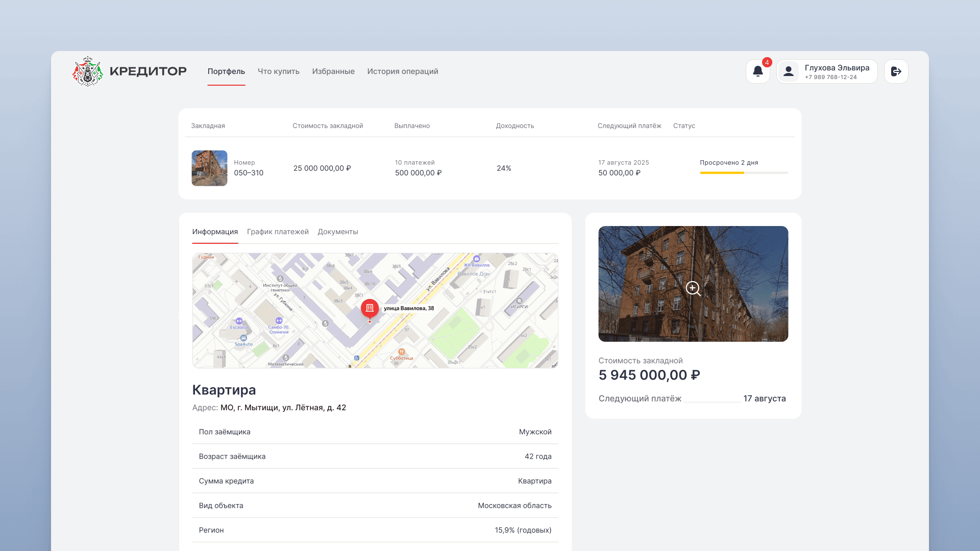980x551 pixels.
Task: Open the Портфель menu tab
Action: 226,71
